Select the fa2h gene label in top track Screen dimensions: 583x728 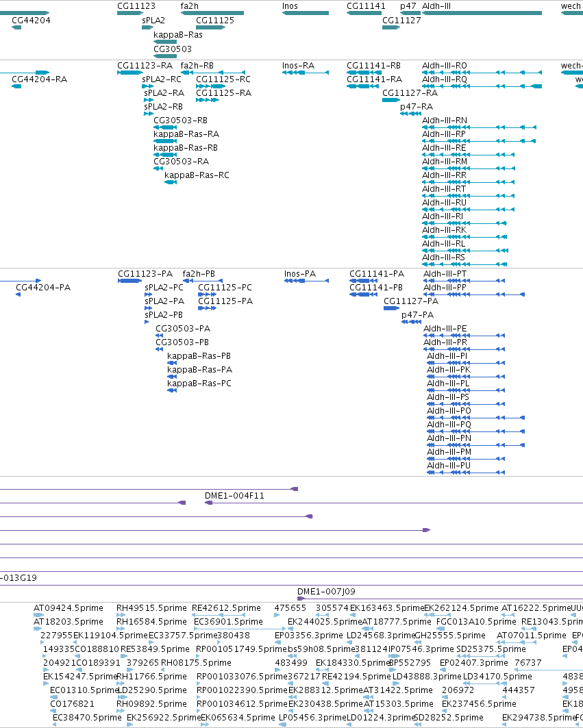pos(190,6)
